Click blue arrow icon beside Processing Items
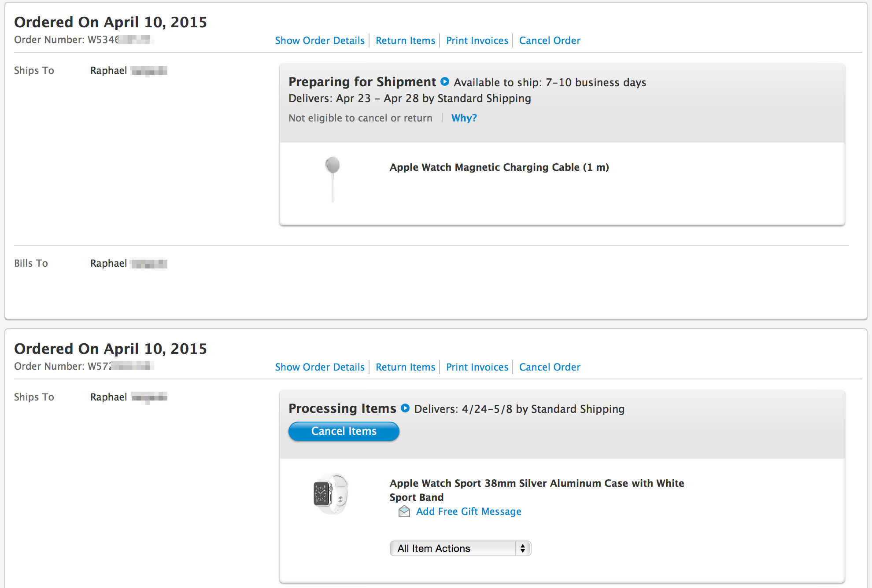The width and height of the screenshot is (872, 588). [x=405, y=408]
